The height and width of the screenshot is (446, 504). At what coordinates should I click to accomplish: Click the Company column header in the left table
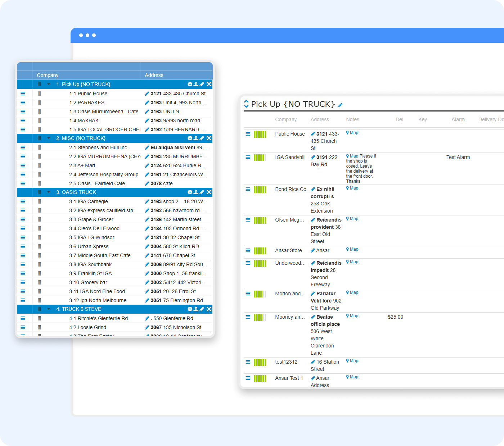coord(48,75)
